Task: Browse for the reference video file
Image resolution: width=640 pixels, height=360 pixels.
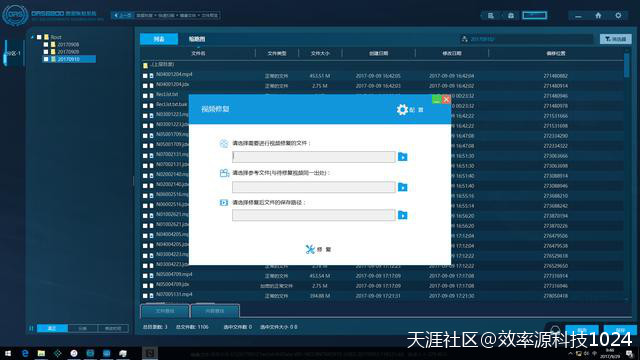Action: pos(402,187)
